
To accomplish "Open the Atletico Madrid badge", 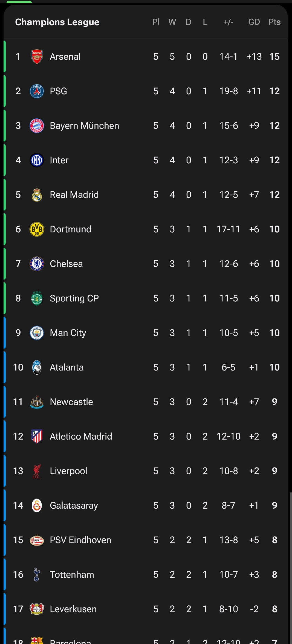I will [37, 437].
